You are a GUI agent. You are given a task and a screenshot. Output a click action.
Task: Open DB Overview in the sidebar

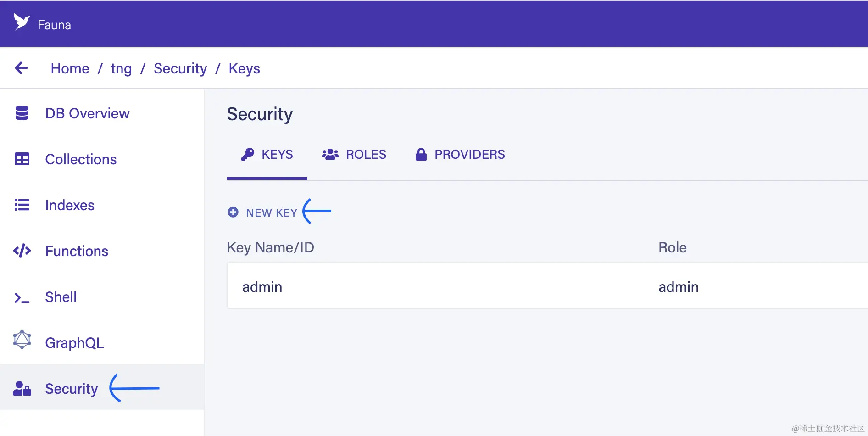pos(87,113)
